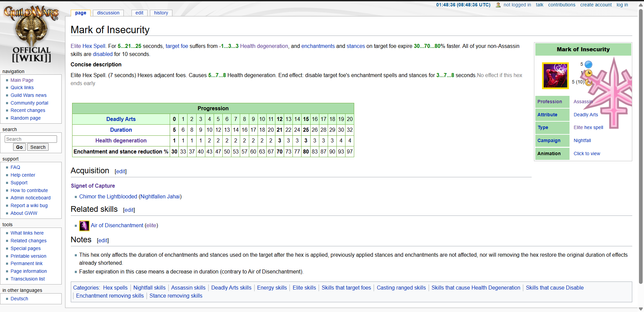Screen dimensions: 644x312
Task: Click the talk link in top bar
Action: [539, 5]
